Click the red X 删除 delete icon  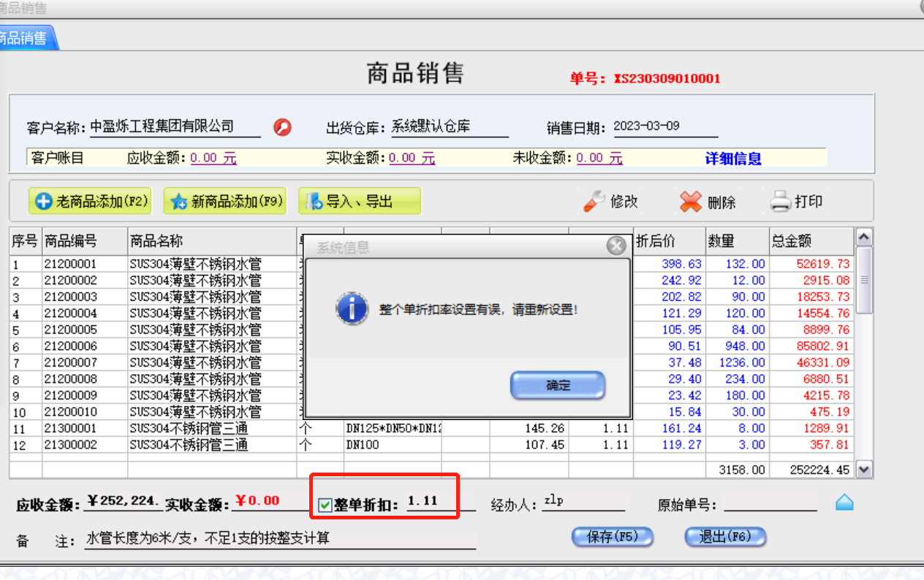tap(690, 202)
